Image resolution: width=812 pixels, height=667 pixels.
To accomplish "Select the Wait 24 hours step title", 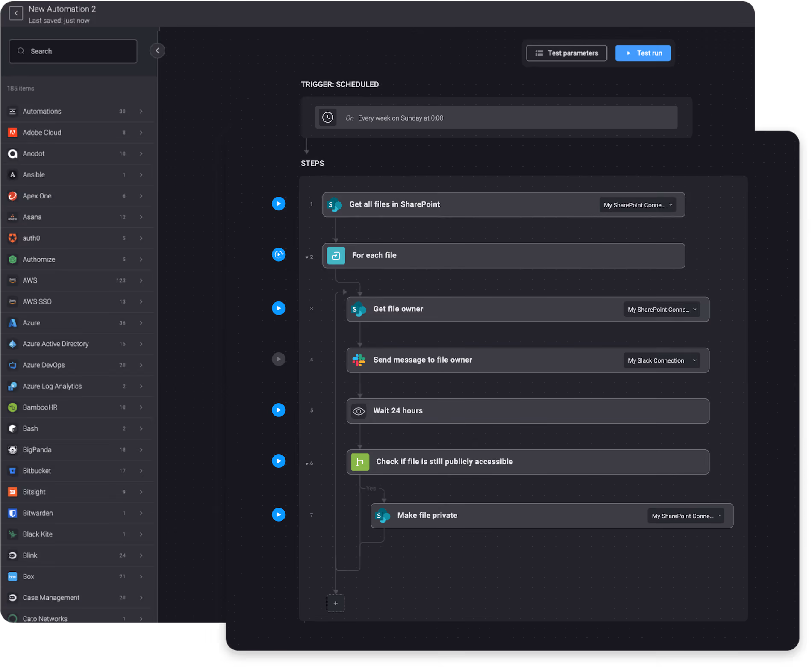I will coord(398,411).
